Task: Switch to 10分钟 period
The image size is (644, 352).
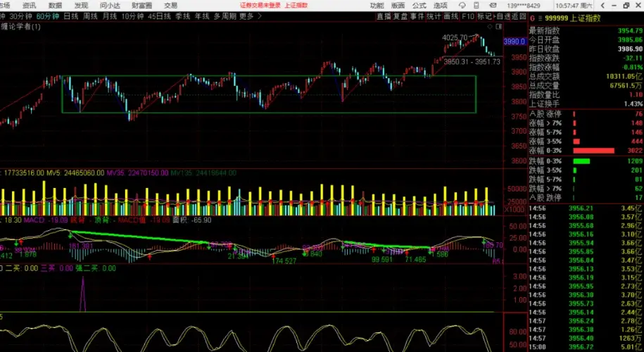Action: tap(132, 16)
